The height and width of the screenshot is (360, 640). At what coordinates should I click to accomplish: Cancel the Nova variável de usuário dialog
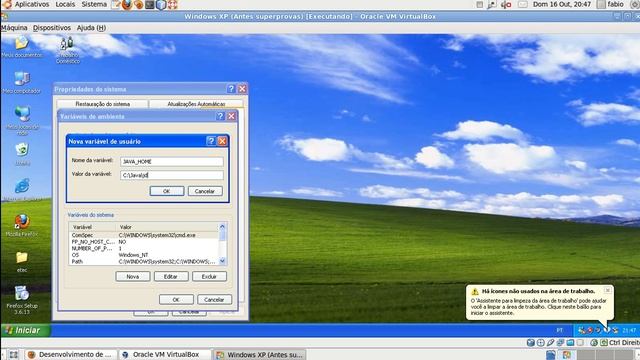(205, 191)
